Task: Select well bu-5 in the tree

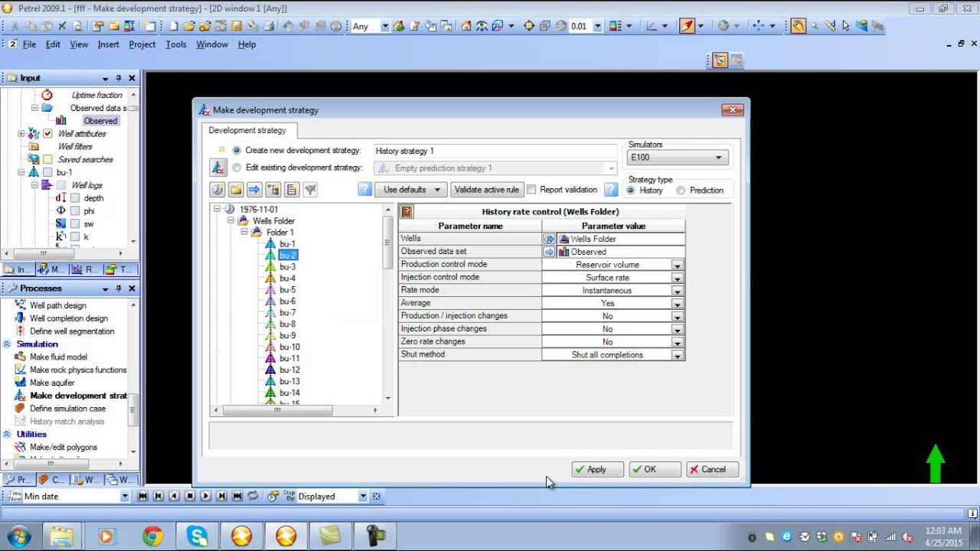Action: point(287,290)
